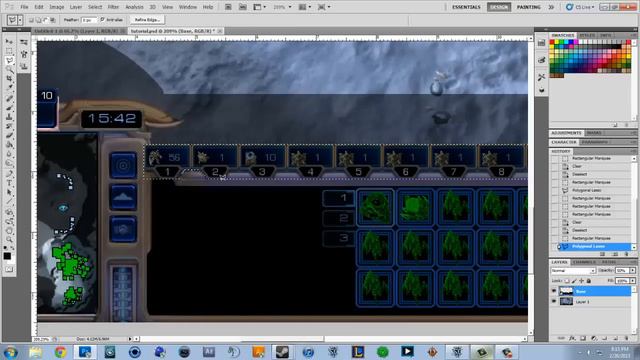This screenshot has width=640, height=360.
Task: Switch to the Paths tab
Action: (609, 262)
